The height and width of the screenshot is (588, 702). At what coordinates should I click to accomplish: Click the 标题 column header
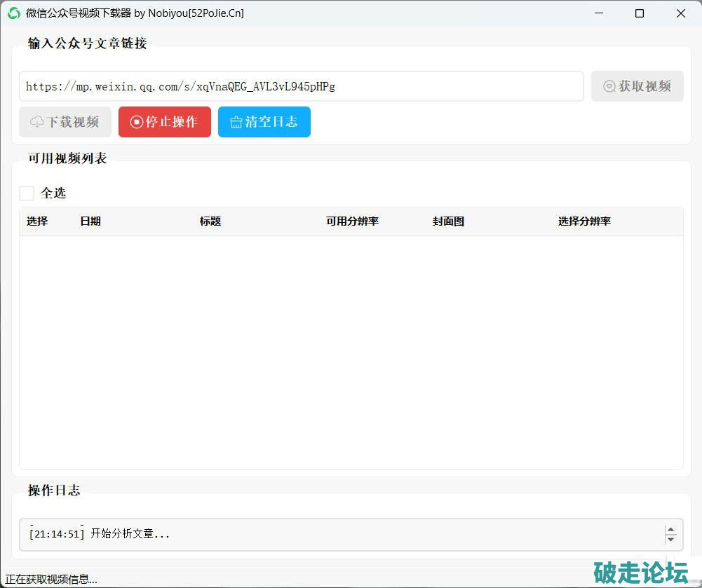(x=210, y=221)
